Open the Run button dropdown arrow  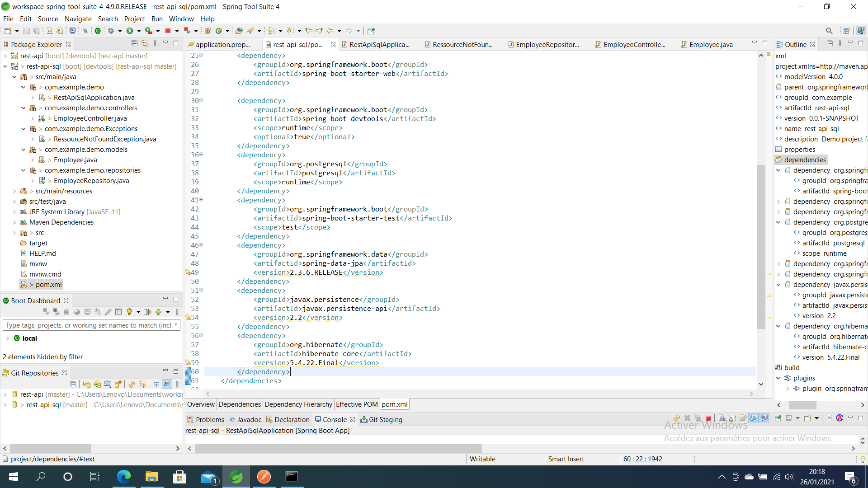pos(139,31)
